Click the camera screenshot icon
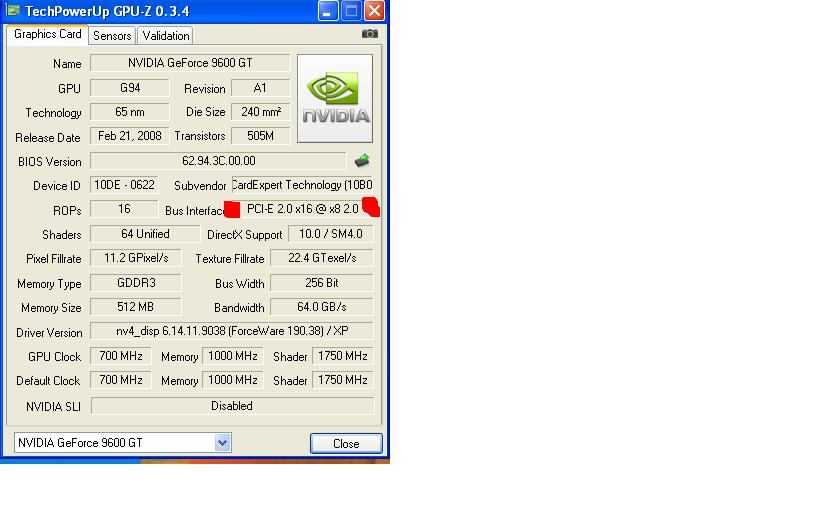The width and height of the screenshot is (840, 525). click(370, 34)
